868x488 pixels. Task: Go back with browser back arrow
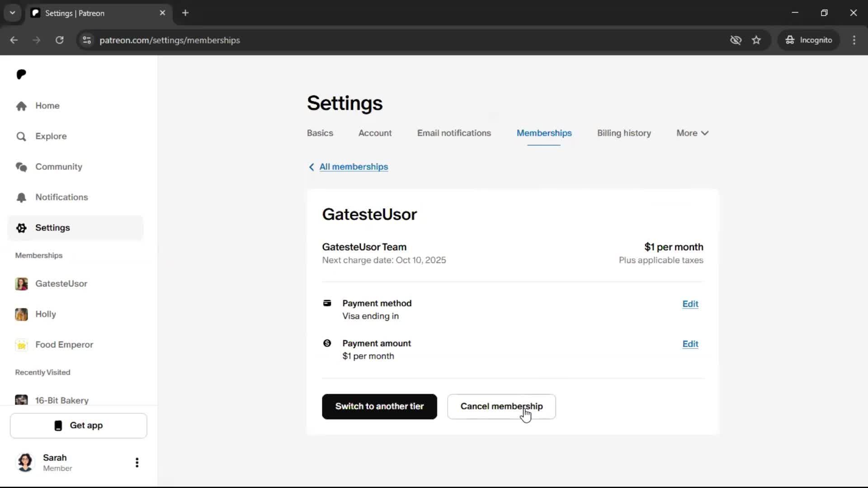[x=14, y=40]
